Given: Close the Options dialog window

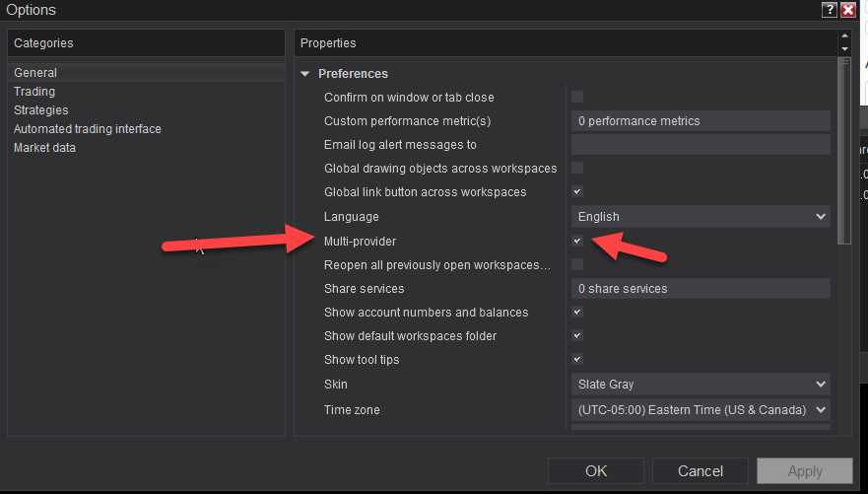Looking at the screenshot, I should 847,10.
